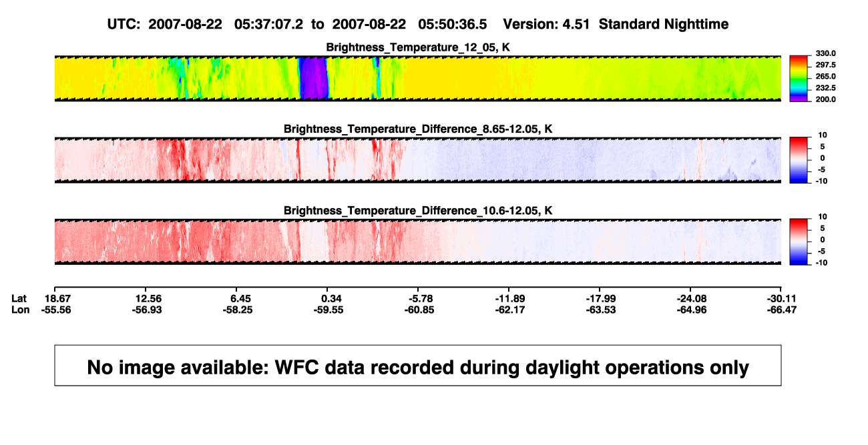Screen dimensions: 868x445
Task: Click the Brightness_Temperature_12_05, K plot title
Action: pyautogui.click(x=418, y=47)
